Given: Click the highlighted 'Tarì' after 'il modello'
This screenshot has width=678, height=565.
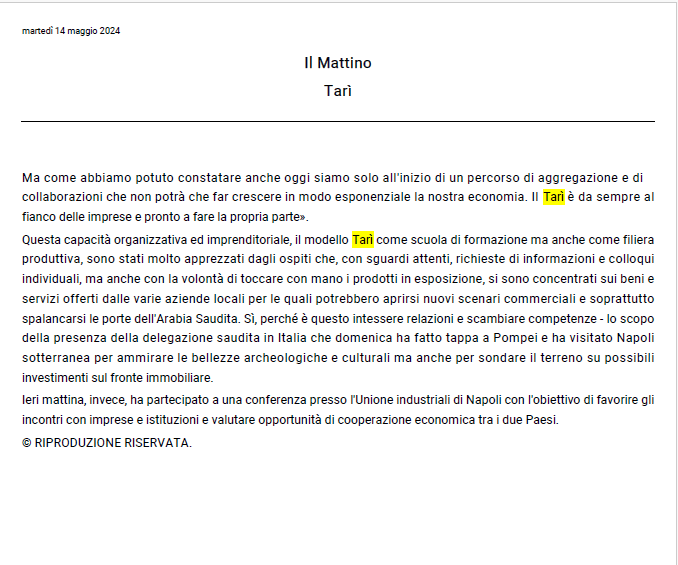Looking at the screenshot, I should (x=363, y=239).
